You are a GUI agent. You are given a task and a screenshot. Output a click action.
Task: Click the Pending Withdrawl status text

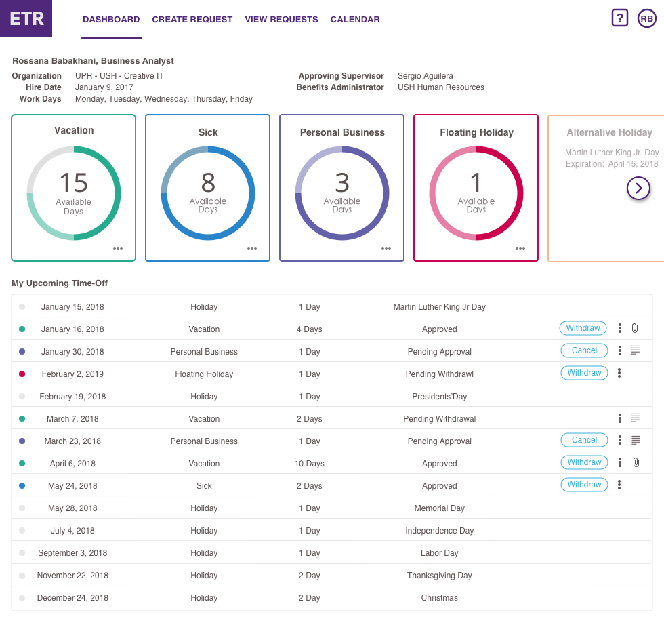[439, 374]
